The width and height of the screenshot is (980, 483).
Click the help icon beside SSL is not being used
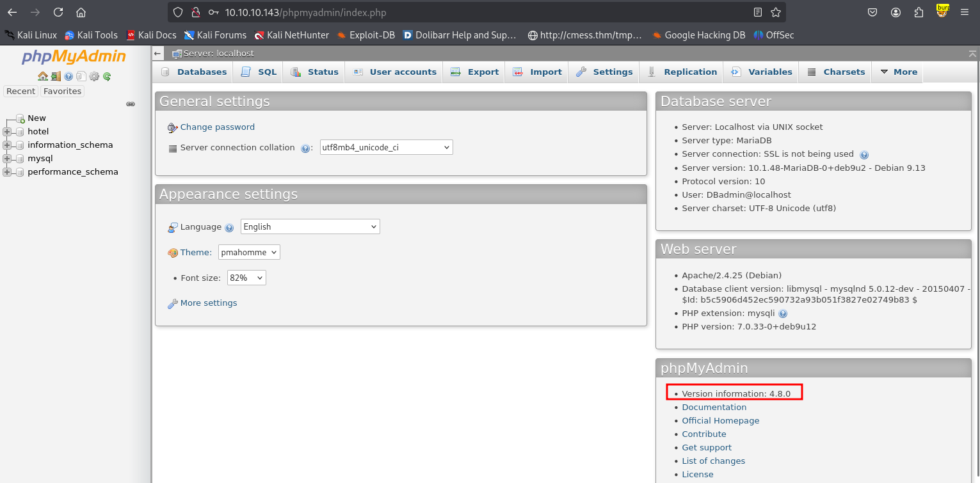[864, 155]
